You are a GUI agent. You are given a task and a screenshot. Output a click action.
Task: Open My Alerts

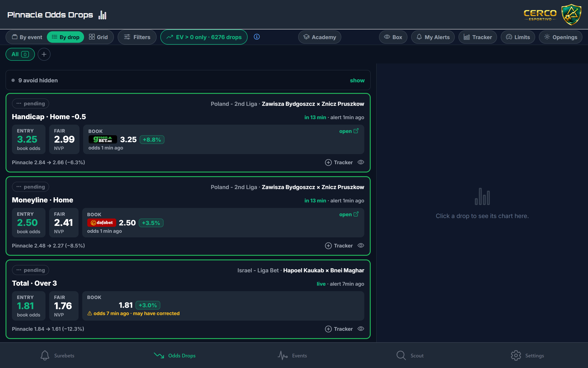click(x=433, y=37)
